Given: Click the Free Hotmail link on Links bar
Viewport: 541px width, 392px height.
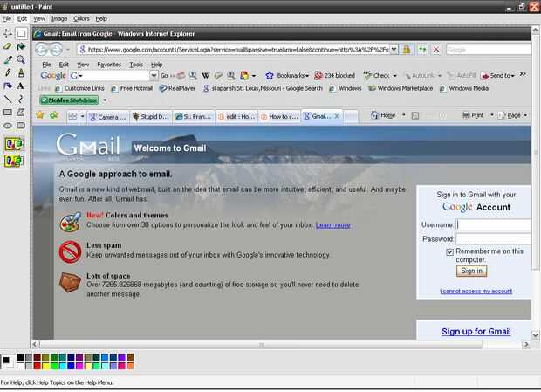Looking at the screenshot, I should pos(132,88).
